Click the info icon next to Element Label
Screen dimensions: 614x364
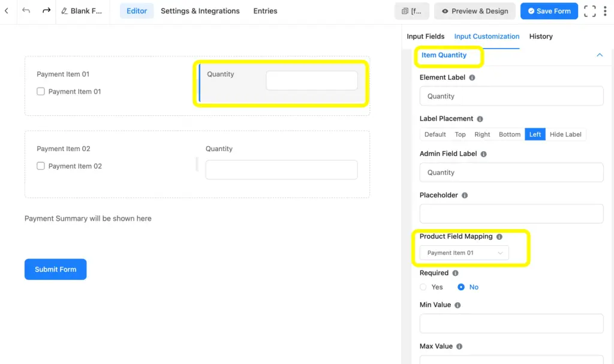(x=473, y=77)
